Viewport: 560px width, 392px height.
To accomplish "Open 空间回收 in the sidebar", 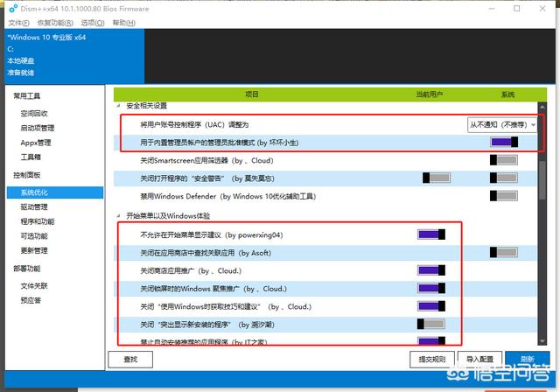I will (x=34, y=113).
